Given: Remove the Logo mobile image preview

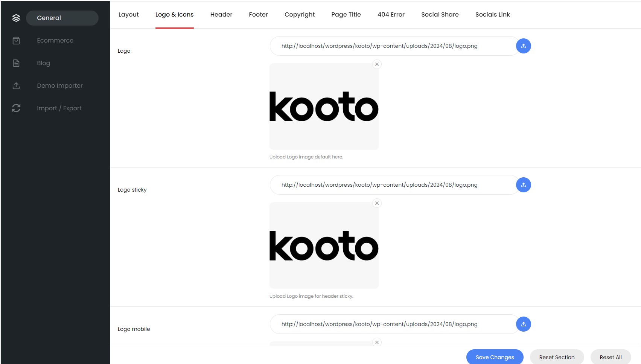Looking at the screenshot, I should coord(377,342).
